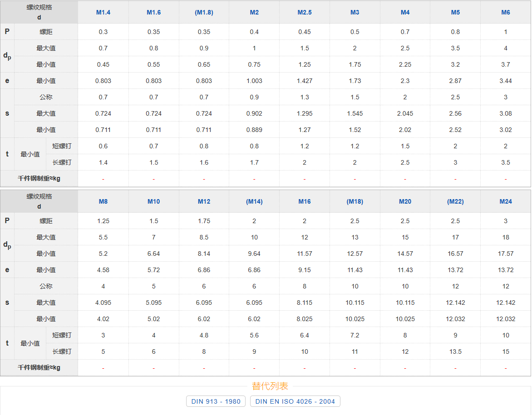Open the DIN 913 - 1980 alternative standard
This screenshot has height=415, width=532.
pos(216,401)
